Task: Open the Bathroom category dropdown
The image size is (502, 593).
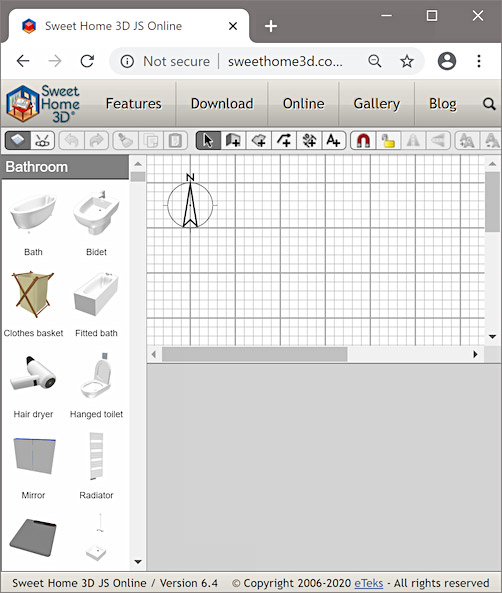Action: coord(65,167)
